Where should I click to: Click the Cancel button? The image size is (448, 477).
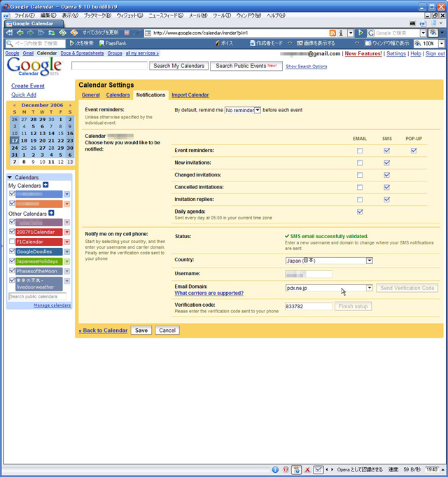[167, 331]
